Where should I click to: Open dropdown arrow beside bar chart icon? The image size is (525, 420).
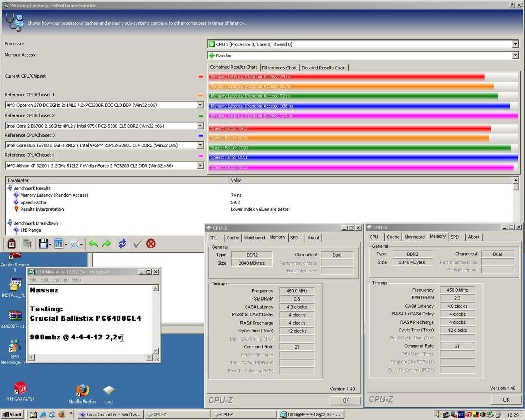click(x=66, y=245)
